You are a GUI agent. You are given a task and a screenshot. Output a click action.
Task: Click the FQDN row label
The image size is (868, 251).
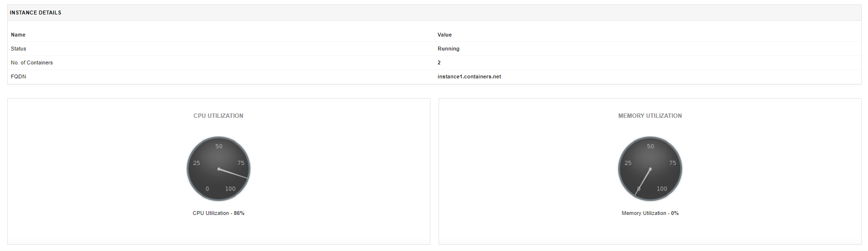click(19, 76)
